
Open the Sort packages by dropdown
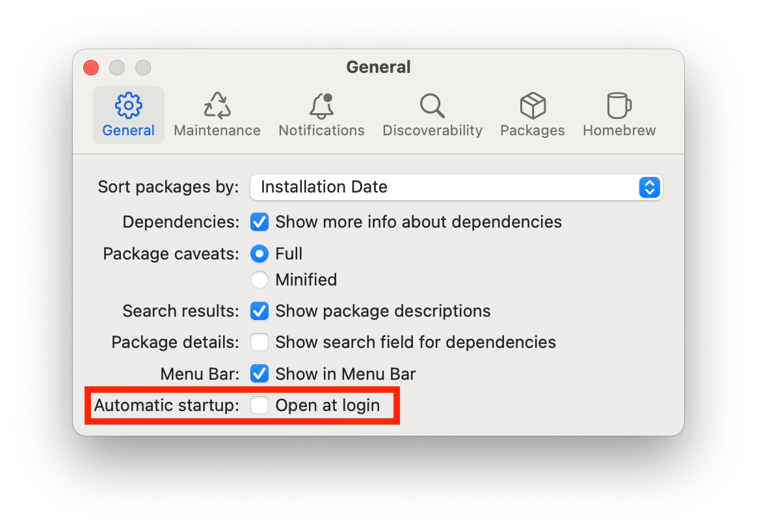point(457,187)
